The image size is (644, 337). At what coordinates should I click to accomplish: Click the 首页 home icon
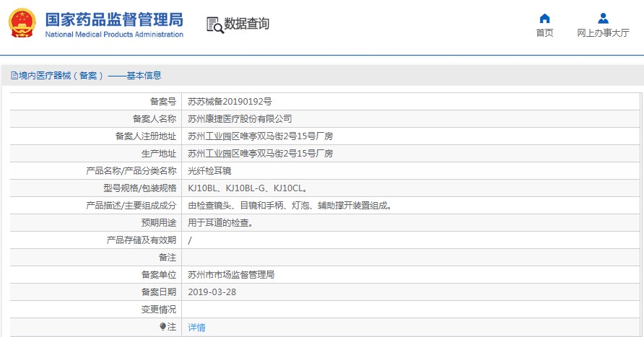[544, 19]
